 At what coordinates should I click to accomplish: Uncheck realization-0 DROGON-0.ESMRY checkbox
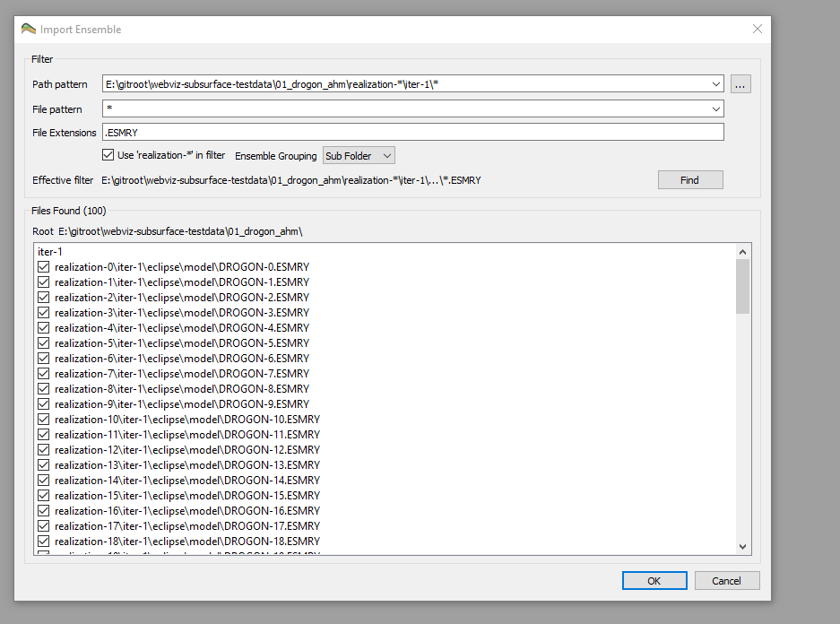tap(44, 267)
